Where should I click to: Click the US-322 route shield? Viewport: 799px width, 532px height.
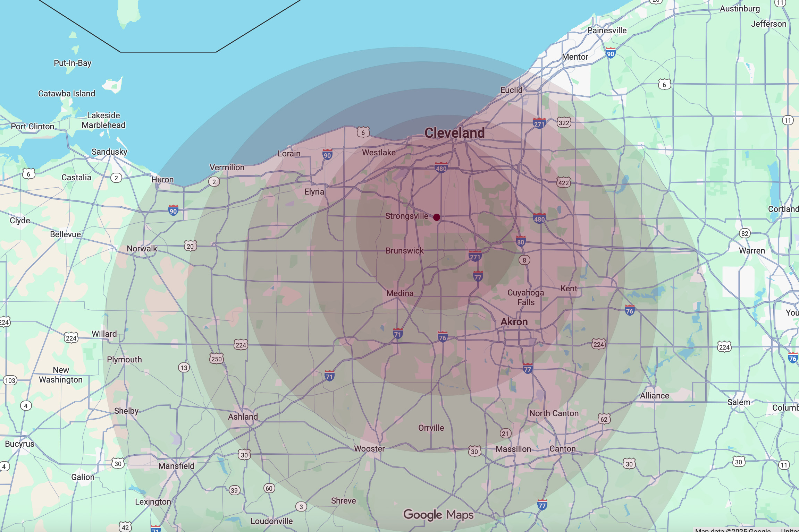point(564,123)
